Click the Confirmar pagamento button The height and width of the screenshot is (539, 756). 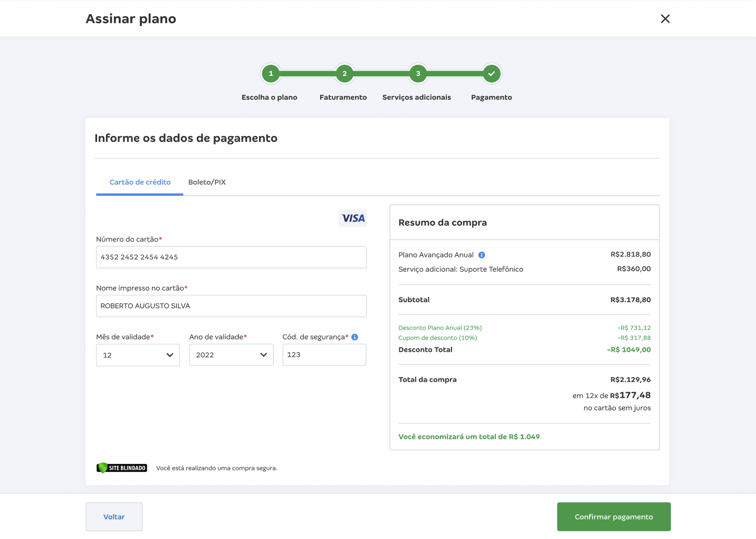[614, 517]
